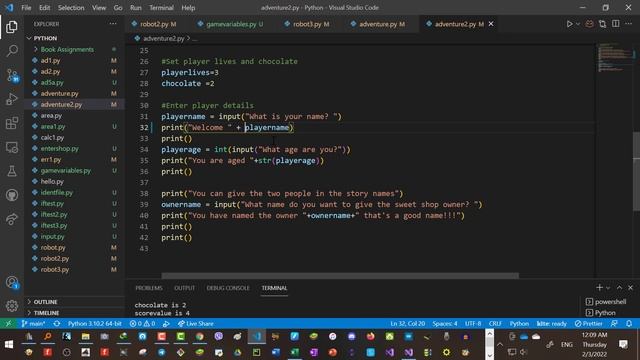Open the Accounts menu icon

point(12,282)
